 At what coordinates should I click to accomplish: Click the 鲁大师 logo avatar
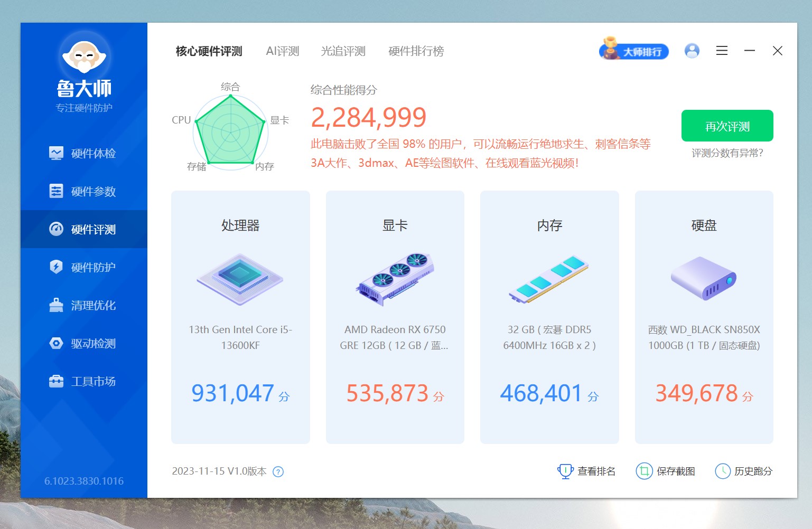84,56
